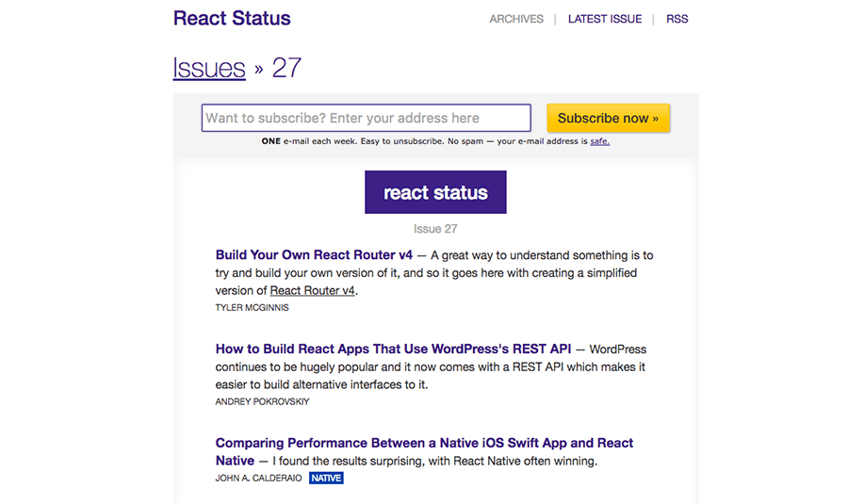Click the react status logo banner
Screen dimensions: 848x504
click(x=435, y=192)
